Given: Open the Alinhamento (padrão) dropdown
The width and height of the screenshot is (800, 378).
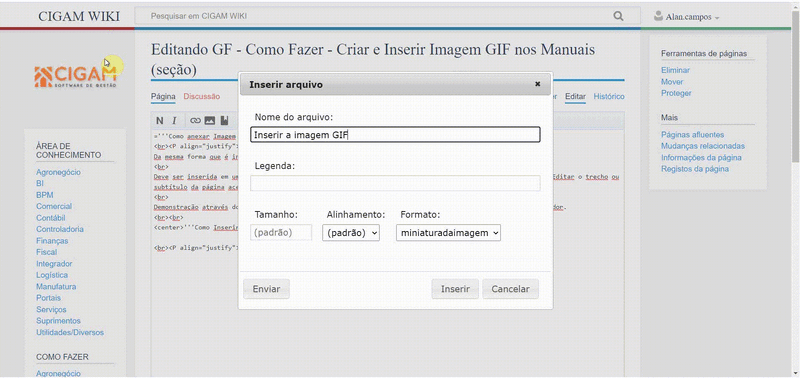Looking at the screenshot, I should tap(351, 233).
